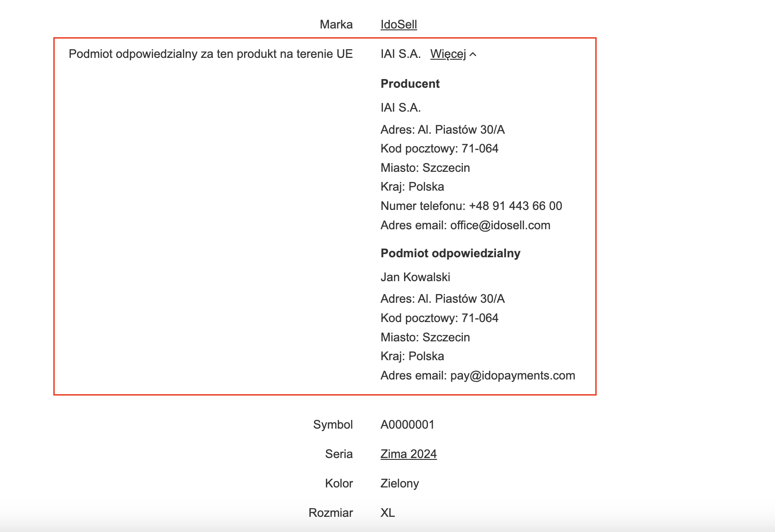Click Jan Kowalski's 'Adres: Al. Piastów 30/A' line

[x=443, y=299]
